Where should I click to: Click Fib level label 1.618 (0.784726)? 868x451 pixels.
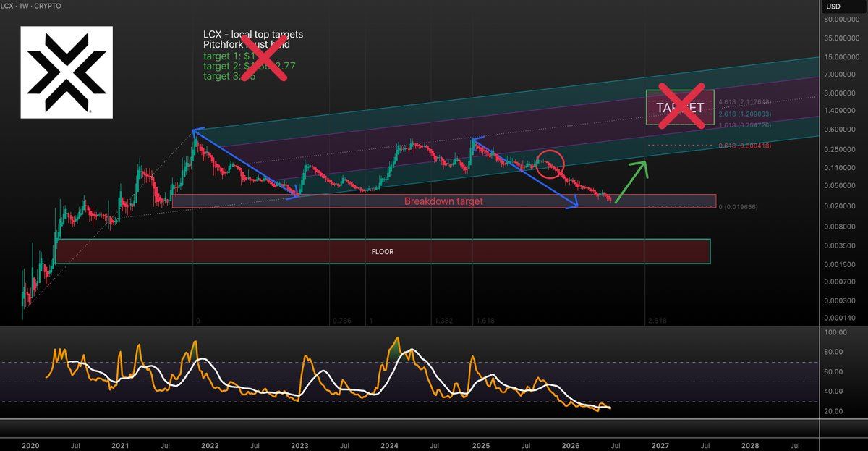[744, 125]
